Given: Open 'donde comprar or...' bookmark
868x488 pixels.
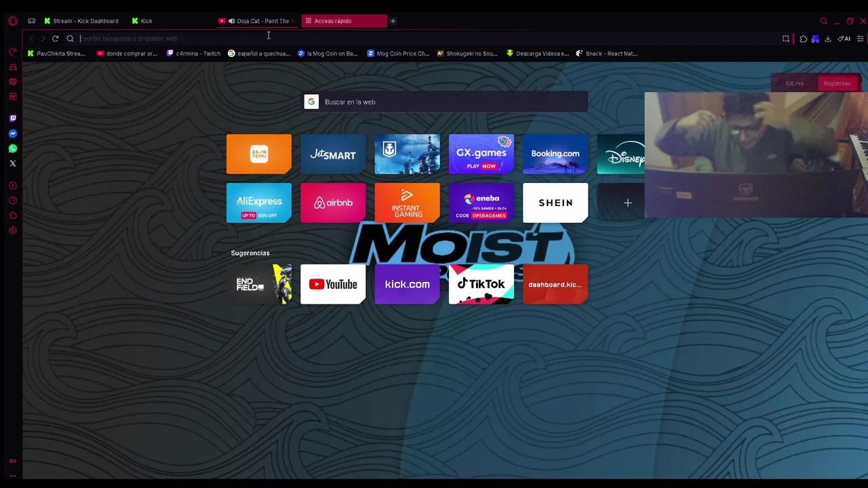Looking at the screenshot, I should (127, 54).
